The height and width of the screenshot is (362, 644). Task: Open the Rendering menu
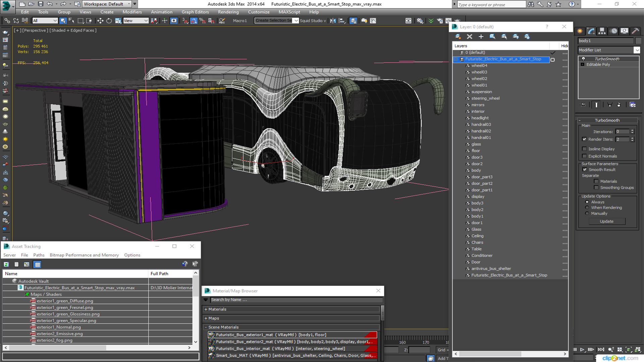[x=228, y=12]
